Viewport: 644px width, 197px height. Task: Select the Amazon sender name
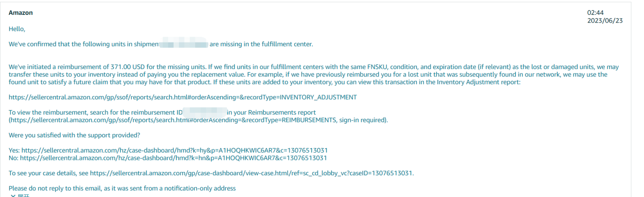(x=21, y=13)
